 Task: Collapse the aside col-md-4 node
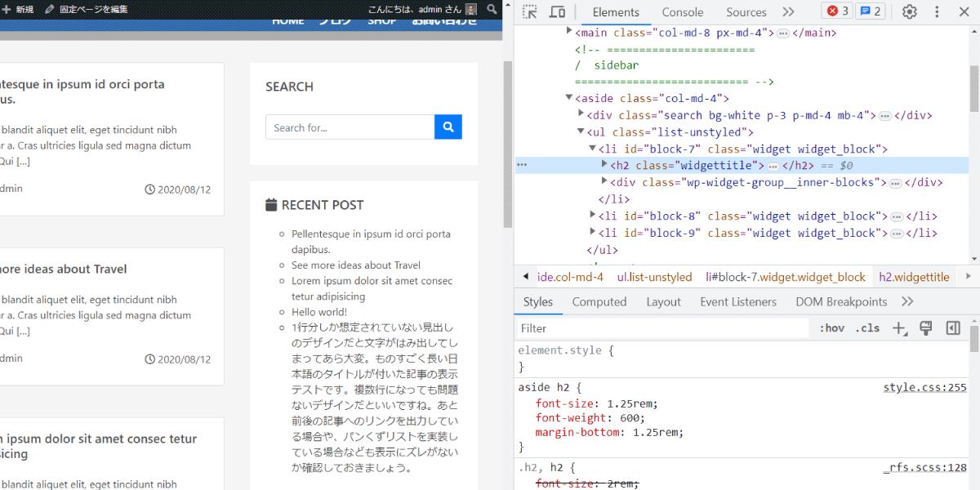click(569, 99)
